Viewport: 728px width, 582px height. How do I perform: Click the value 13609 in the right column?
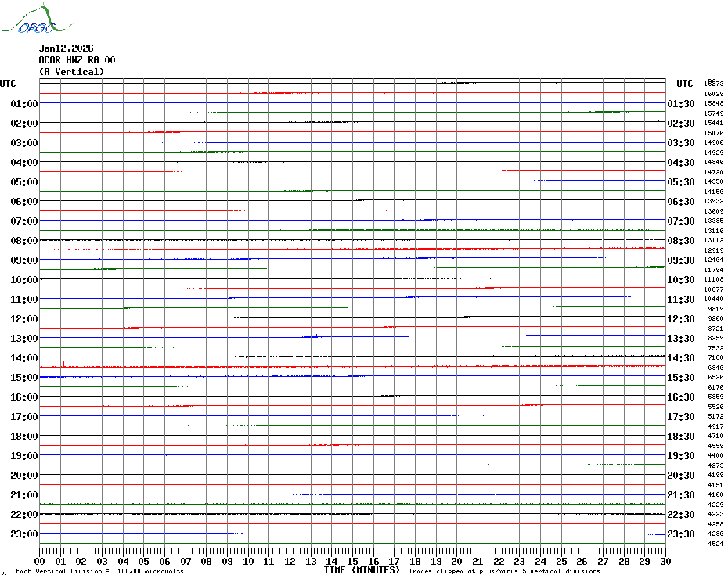click(x=714, y=211)
